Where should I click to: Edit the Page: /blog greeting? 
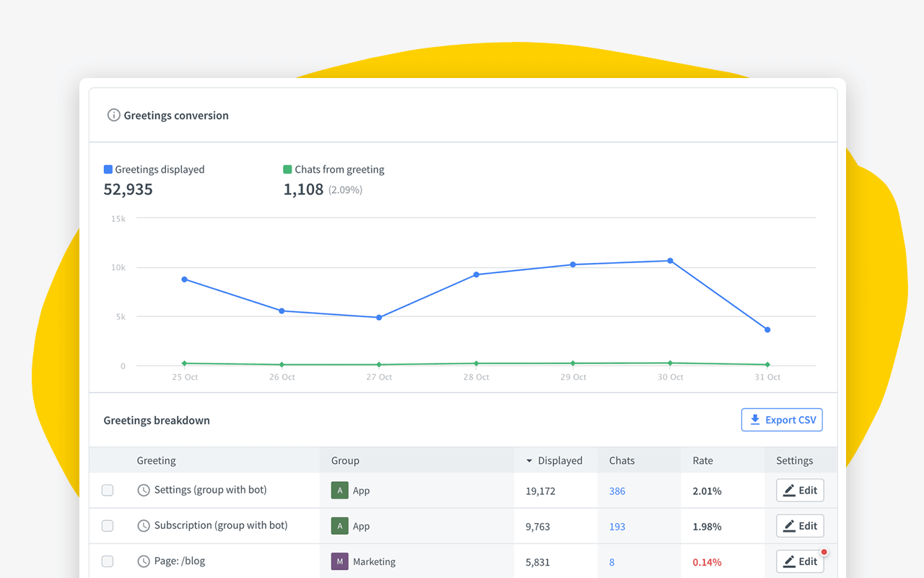[800, 561]
